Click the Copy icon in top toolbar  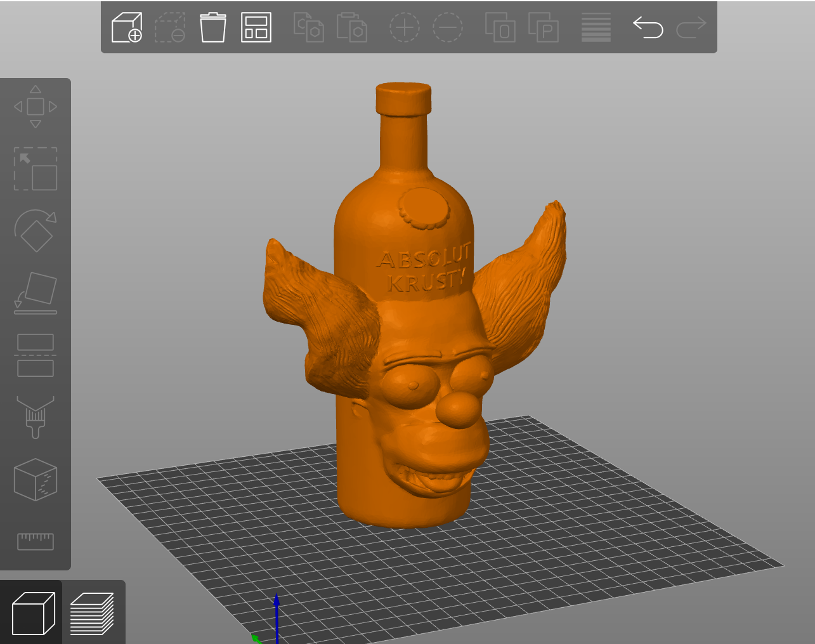[x=309, y=27]
